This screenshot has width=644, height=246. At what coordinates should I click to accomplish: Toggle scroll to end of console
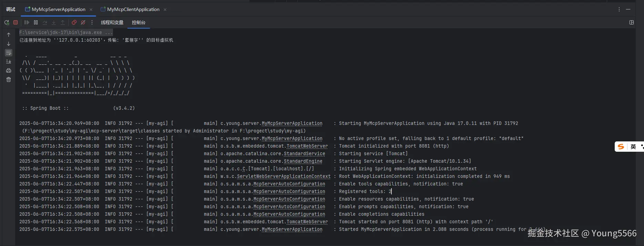point(9,62)
